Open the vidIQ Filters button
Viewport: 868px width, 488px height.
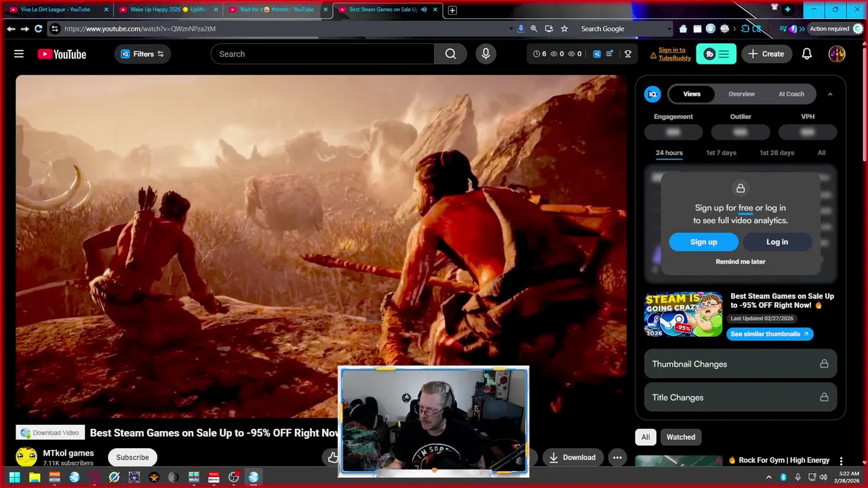tap(142, 54)
